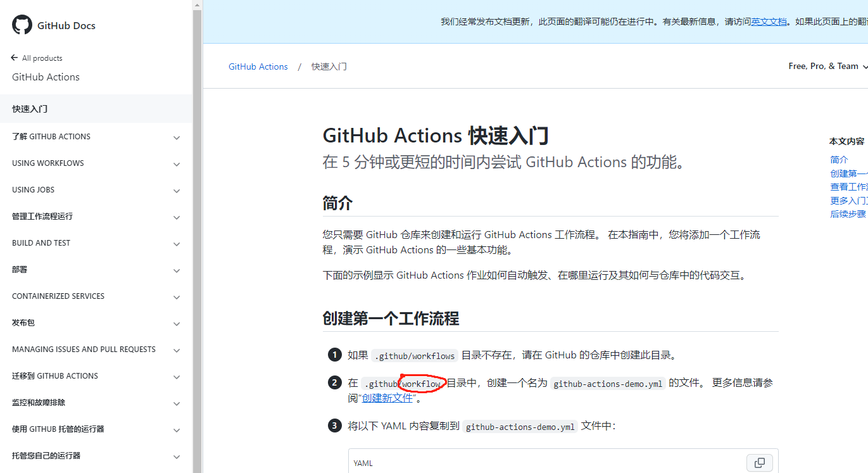Click the .github/workflows code text in step 1
This screenshot has width=868, height=473.
(x=415, y=356)
